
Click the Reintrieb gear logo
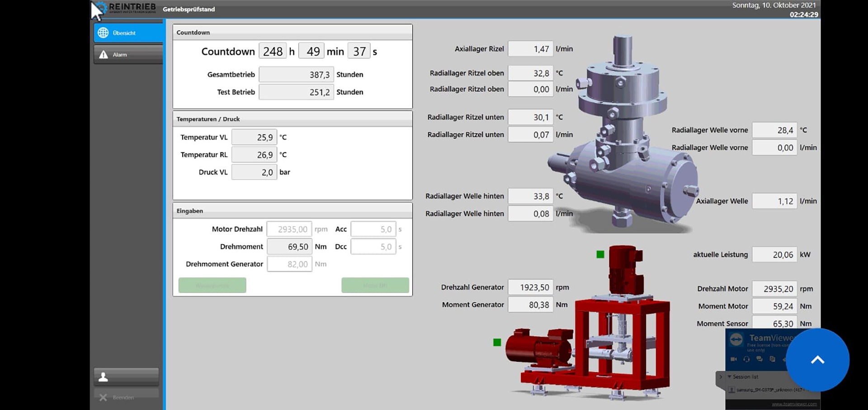point(101,7)
